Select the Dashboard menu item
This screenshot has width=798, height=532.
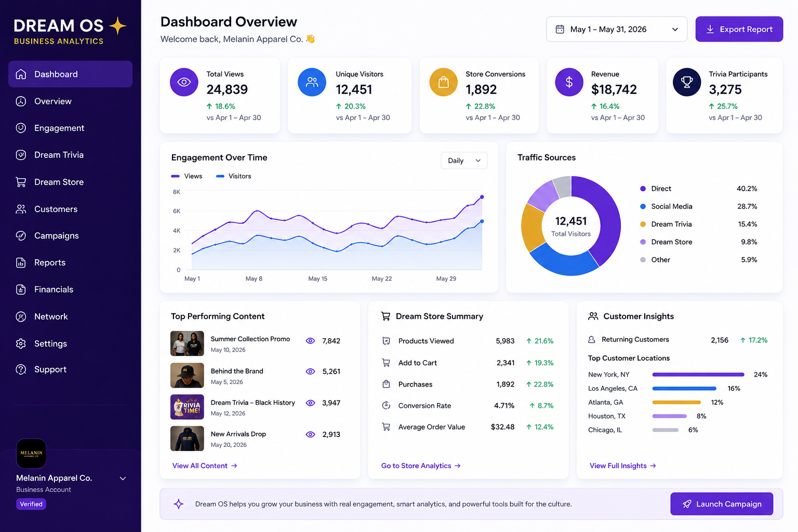70,74
